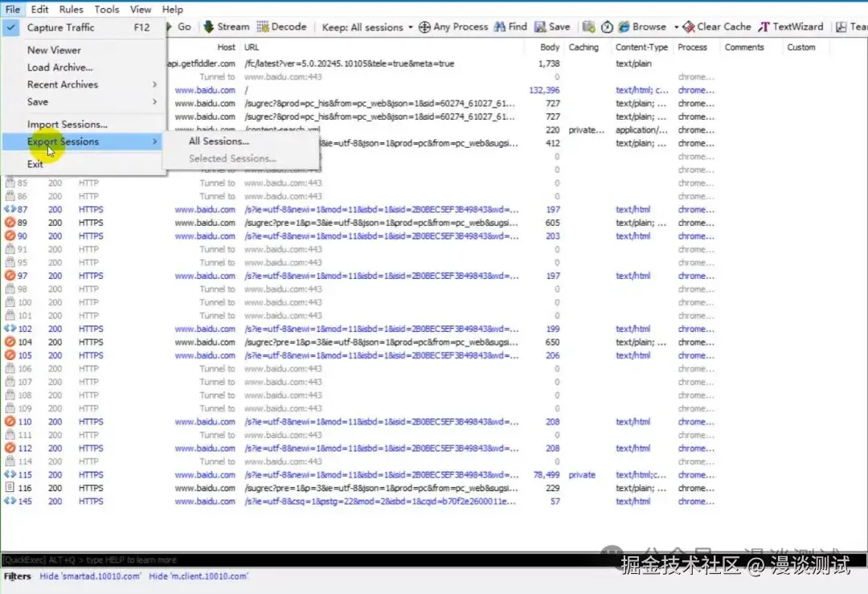Click body size 132,396 cell
The width and height of the screenshot is (868, 594).
(543, 90)
